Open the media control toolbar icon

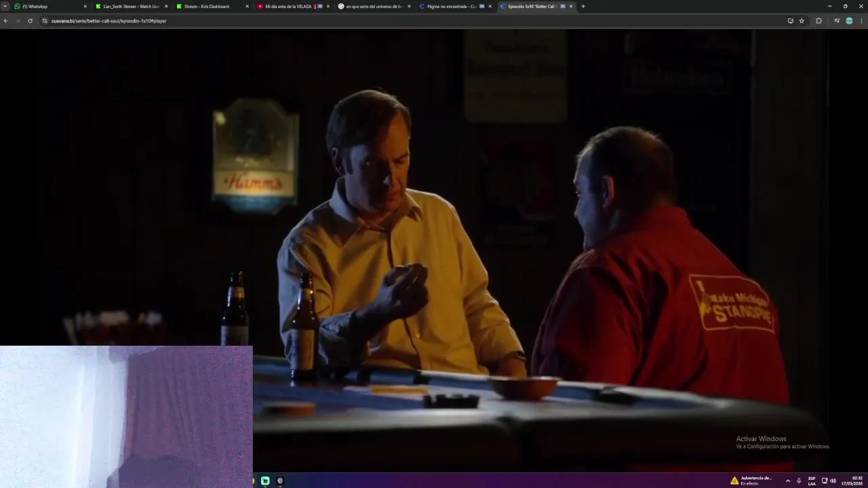point(837,21)
